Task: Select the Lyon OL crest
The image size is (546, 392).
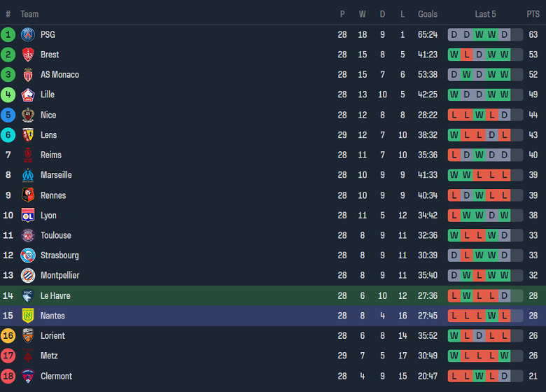Action: (x=28, y=215)
